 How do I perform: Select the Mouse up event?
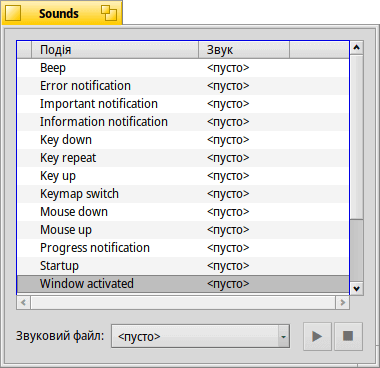[x=183, y=230]
